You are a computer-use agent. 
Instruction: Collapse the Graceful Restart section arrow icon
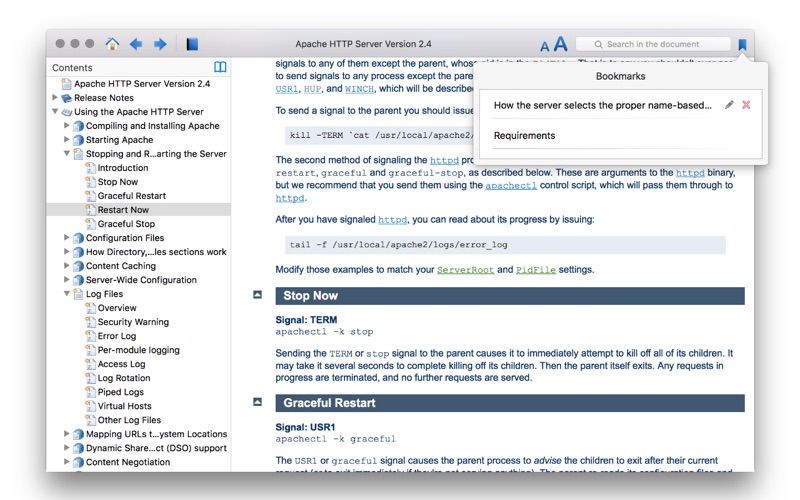point(258,402)
